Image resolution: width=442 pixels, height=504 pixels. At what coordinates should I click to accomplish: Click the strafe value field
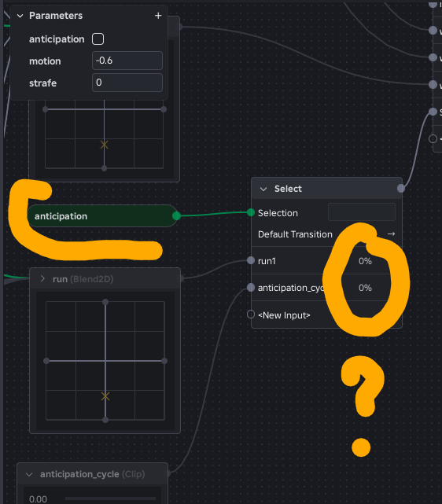[x=127, y=83]
